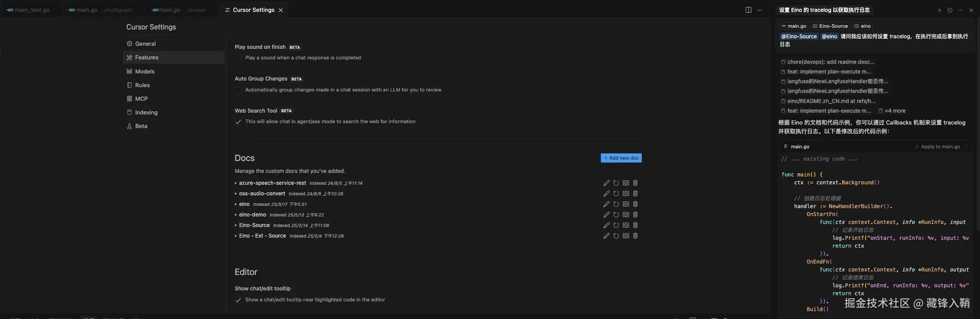The image size is (980, 319).
Task: Open chat panel more options ellipsis
Action: click(960, 10)
